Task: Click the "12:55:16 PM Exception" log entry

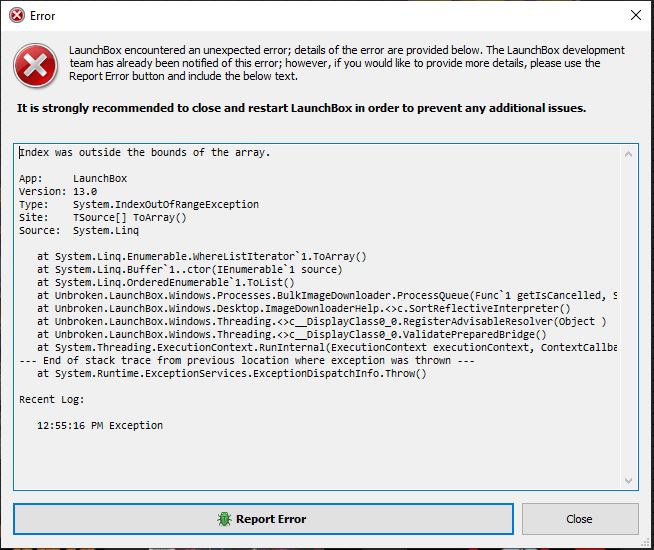Action: pos(100,425)
